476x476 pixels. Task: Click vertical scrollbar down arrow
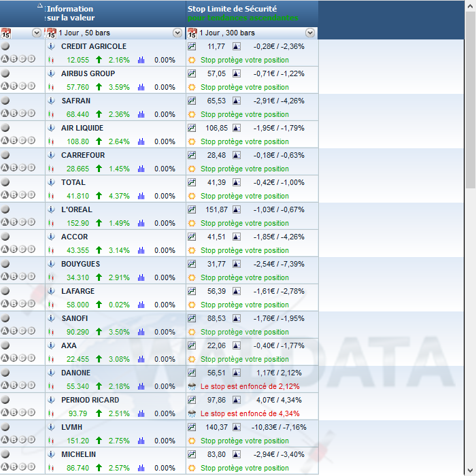click(x=471, y=471)
